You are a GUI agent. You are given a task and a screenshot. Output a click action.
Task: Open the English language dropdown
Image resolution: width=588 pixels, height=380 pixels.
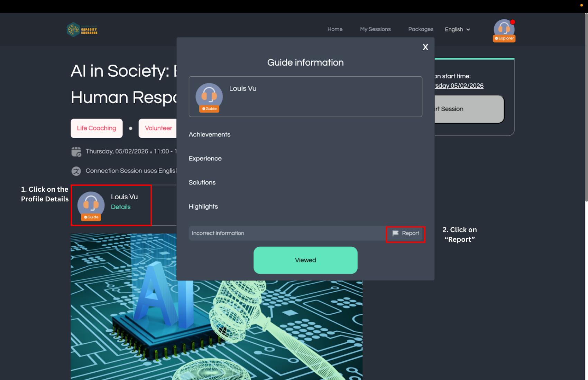tap(457, 30)
